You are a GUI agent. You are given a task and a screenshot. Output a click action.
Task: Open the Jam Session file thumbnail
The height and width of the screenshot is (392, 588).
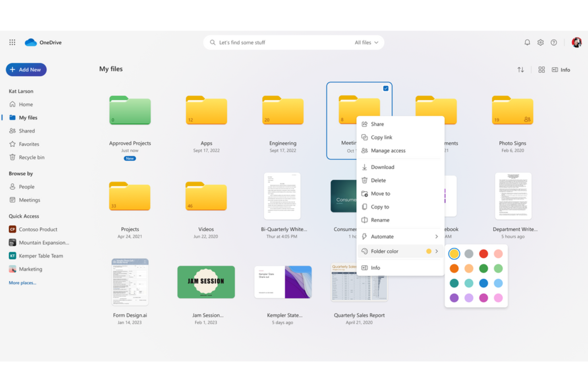[206, 282]
